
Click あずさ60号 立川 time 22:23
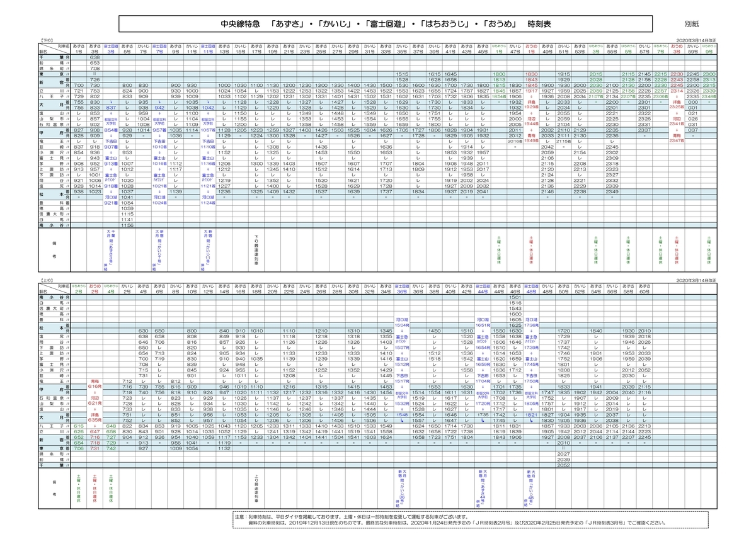tap(644, 432)
